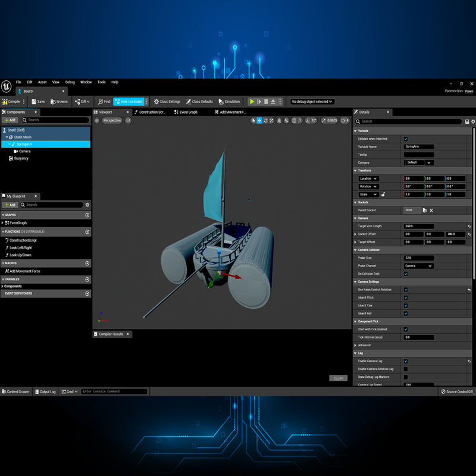
Task: Open the Debug menu
Action: (70, 82)
